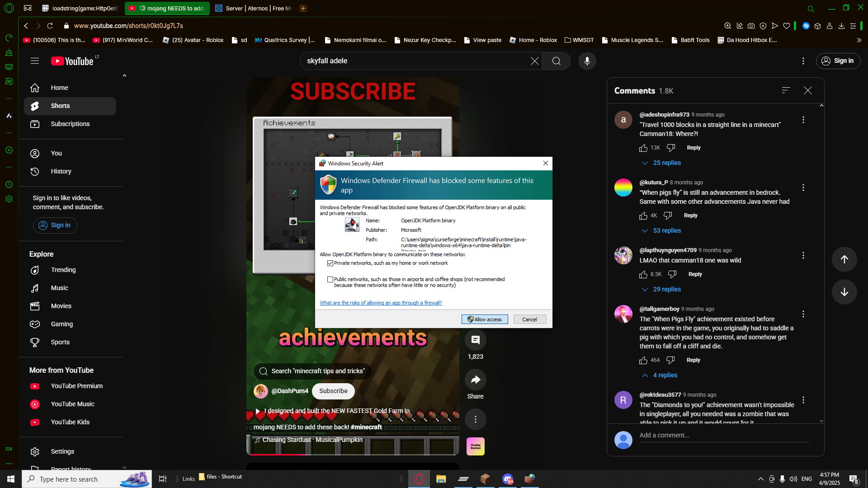Open YouTube settings three-dot menu
Viewport: 868px width, 488px height.
coord(803,61)
